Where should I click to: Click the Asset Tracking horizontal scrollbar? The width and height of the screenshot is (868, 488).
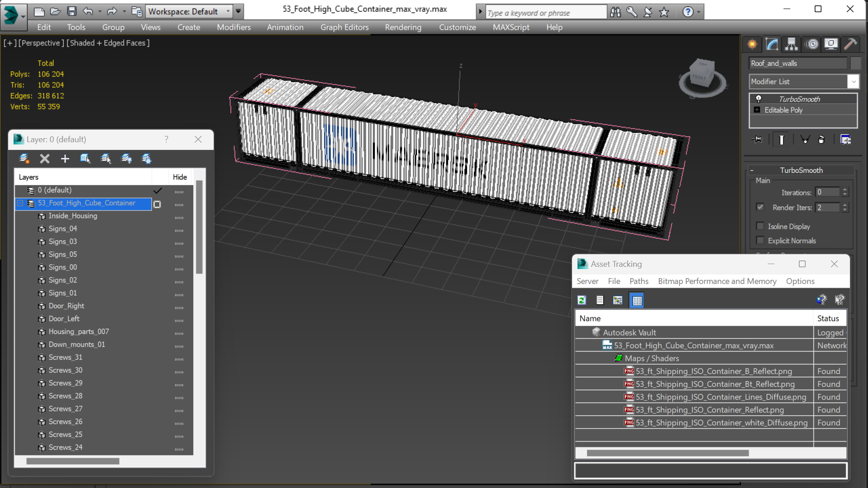point(667,453)
